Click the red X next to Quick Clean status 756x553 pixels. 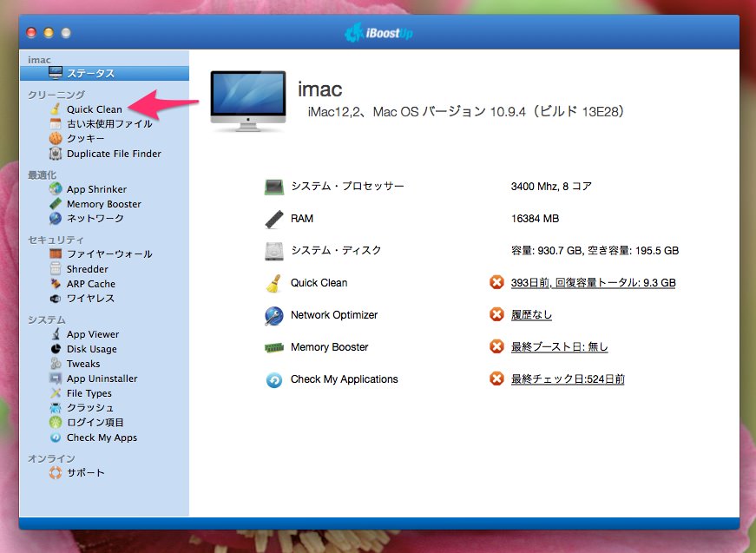click(496, 282)
